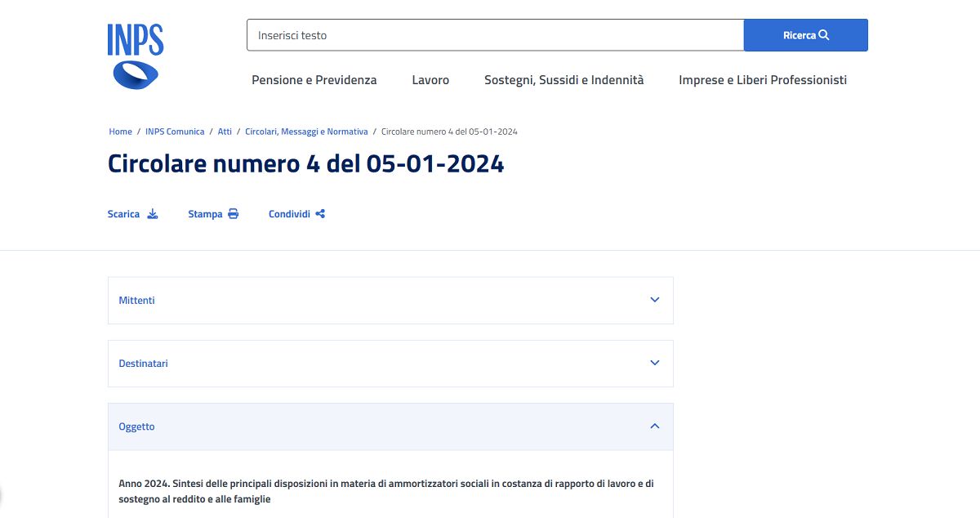Click the page title Circolare numero 4

tap(305, 163)
